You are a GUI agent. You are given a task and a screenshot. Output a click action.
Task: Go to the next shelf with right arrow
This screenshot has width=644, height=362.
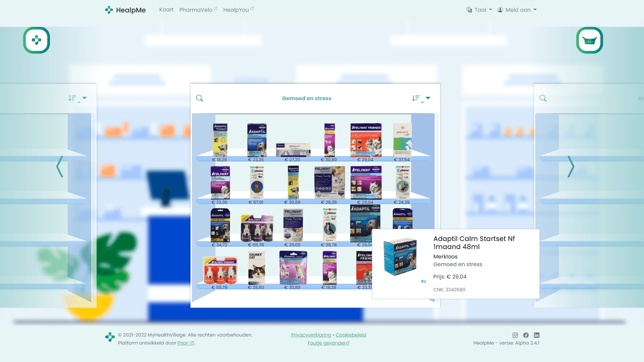click(571, 167)
